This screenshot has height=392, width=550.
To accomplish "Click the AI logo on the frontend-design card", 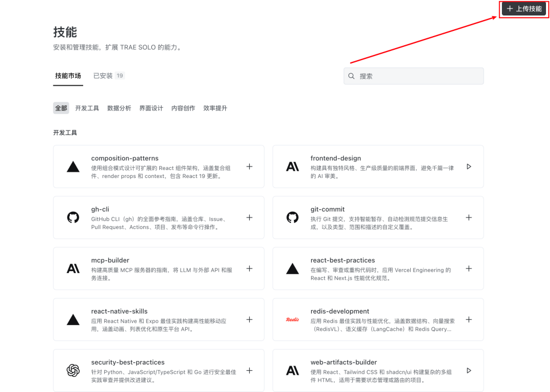I will tap(292, 167).
